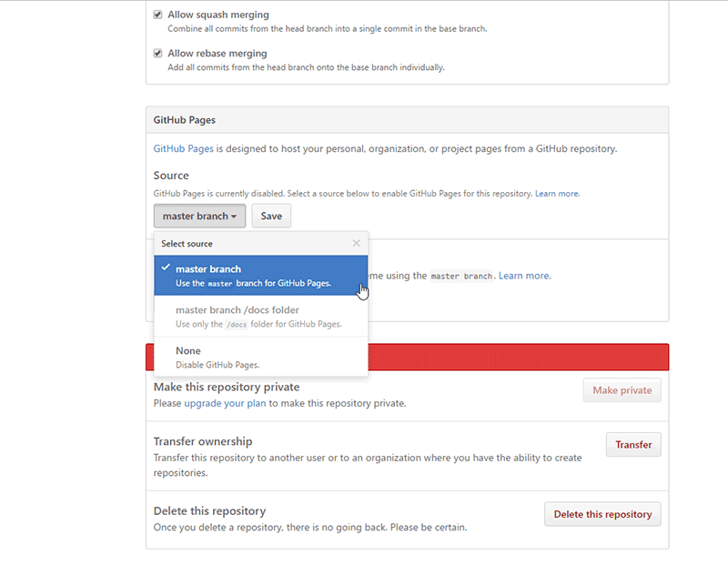Click Transfer ownership button

point(633,445)
